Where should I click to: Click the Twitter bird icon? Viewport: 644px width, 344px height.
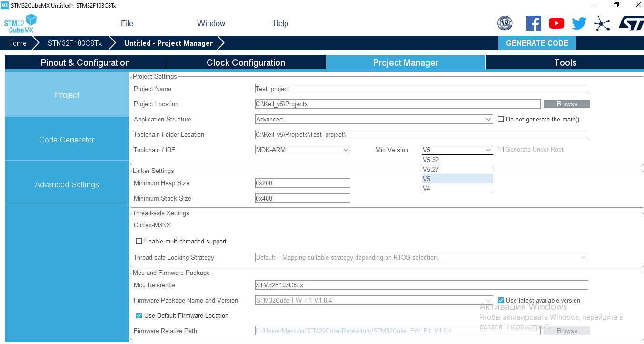click(x=579, y=23)
